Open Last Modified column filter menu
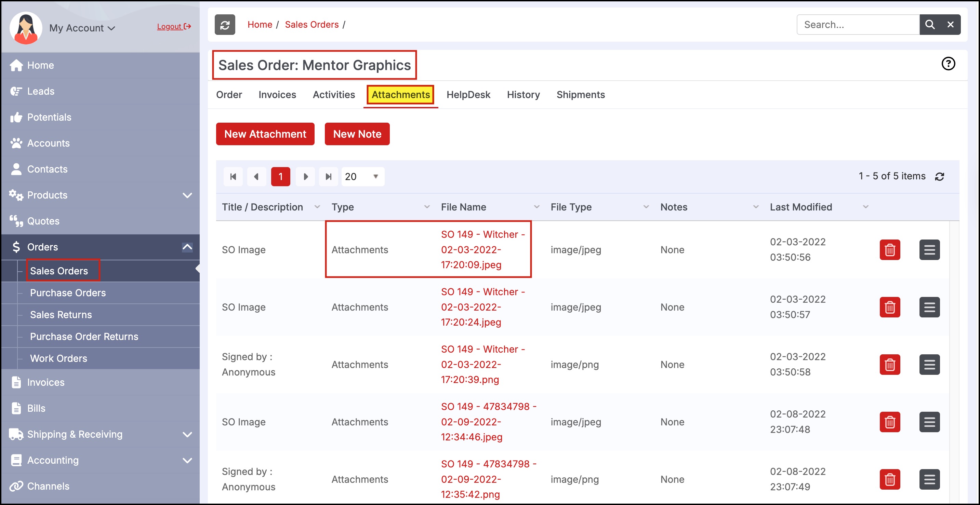 (866, 207)
